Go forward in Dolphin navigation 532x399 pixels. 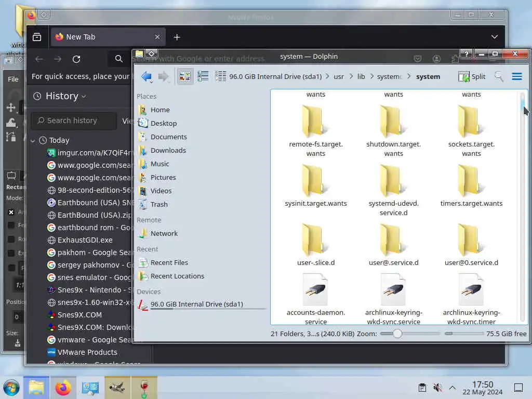164,77
